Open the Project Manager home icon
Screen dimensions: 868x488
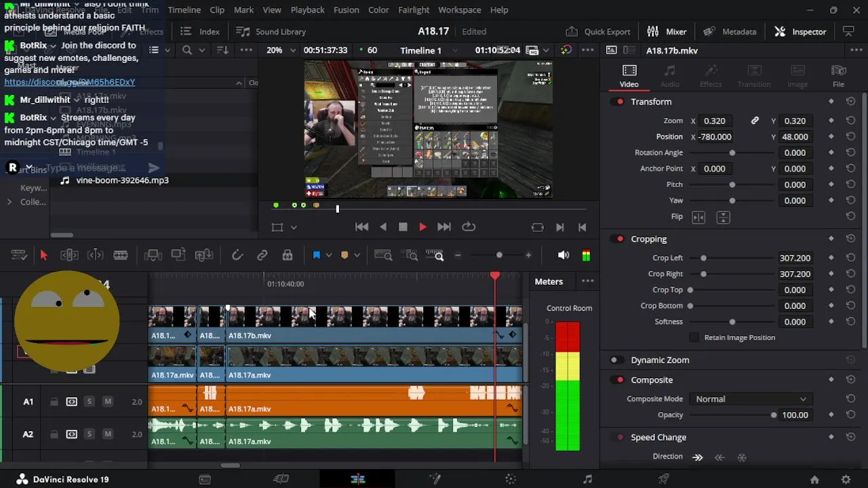click(814, 479)
